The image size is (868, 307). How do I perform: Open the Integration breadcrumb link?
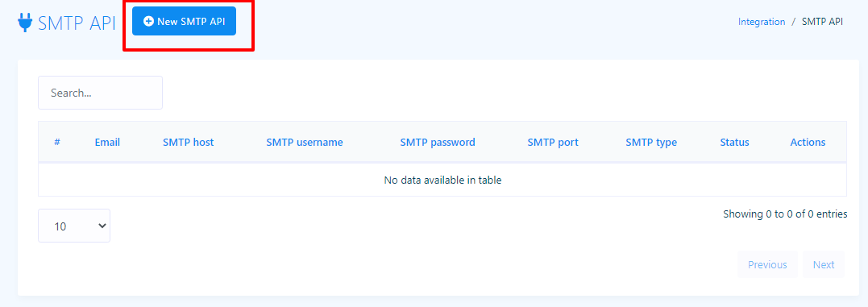click(761, 22)
